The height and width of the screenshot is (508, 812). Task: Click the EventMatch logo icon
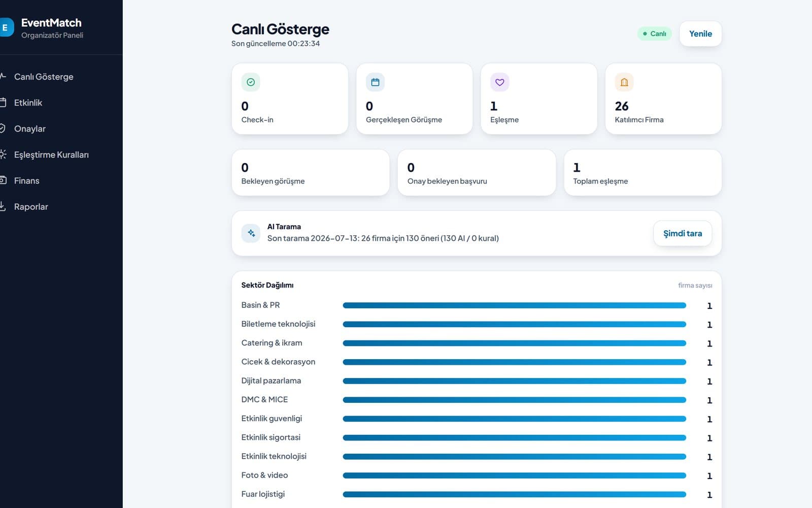tap(6, 28)
